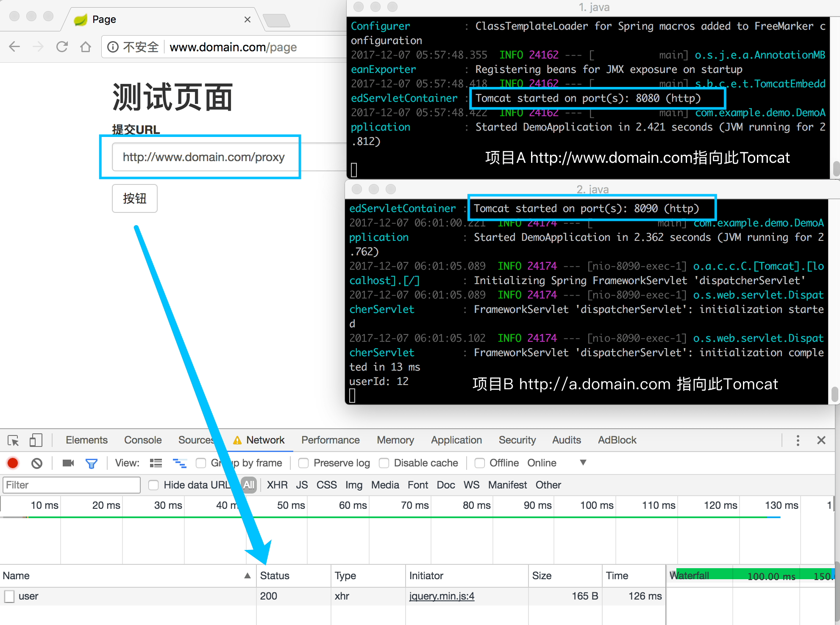Show overview waterfall view icon
Image resolution: width=840 pixels, height=625 pixels.
point(180,463)
